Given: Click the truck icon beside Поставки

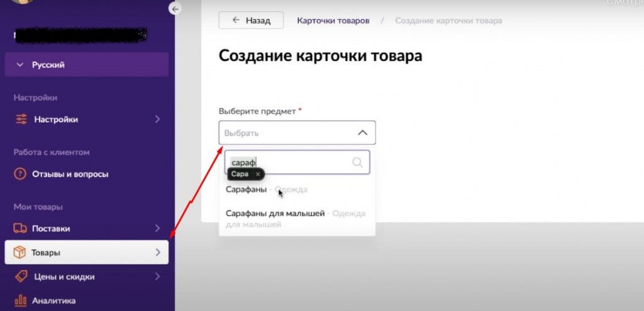Looking at the screenshot, I should coord(21,229).
